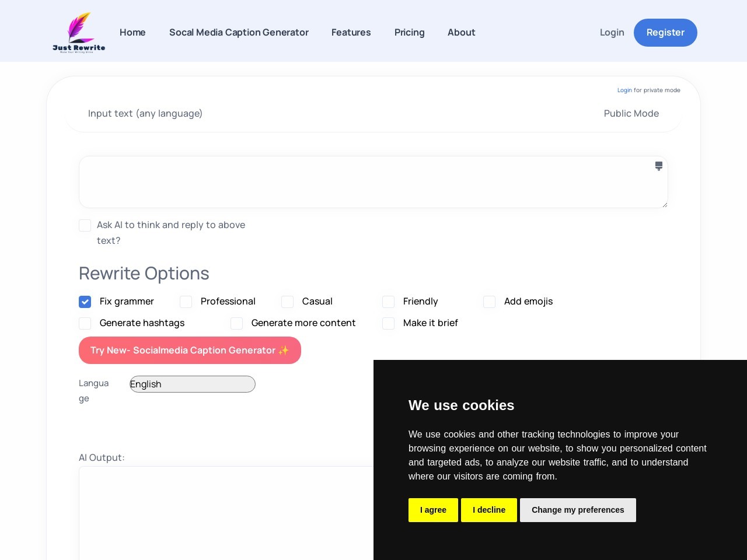The height and width of the screenshot is (560, 747).
Task: Click the AI Output label
Action: click(102, 458)
